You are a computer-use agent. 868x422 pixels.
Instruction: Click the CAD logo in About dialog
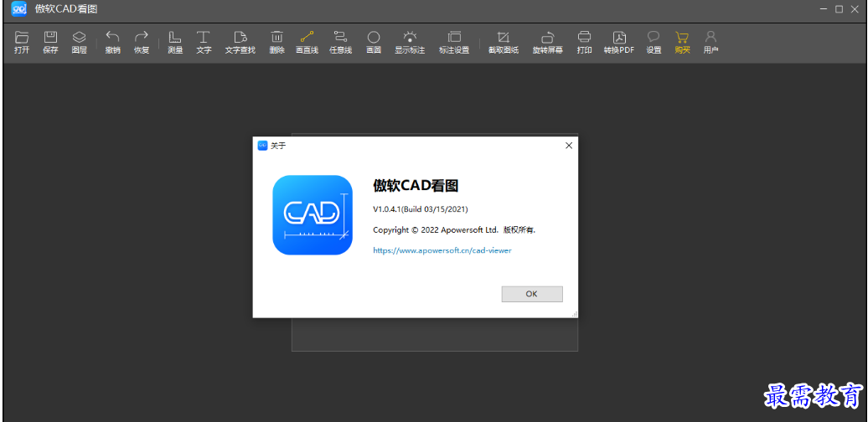pyautogui.click(x=313, y=215)
